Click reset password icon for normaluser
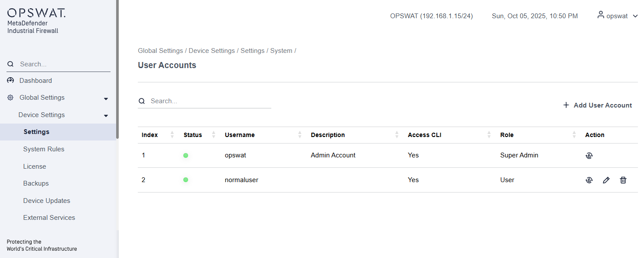This screenshot has width=644, height=258. pos(589,180)
